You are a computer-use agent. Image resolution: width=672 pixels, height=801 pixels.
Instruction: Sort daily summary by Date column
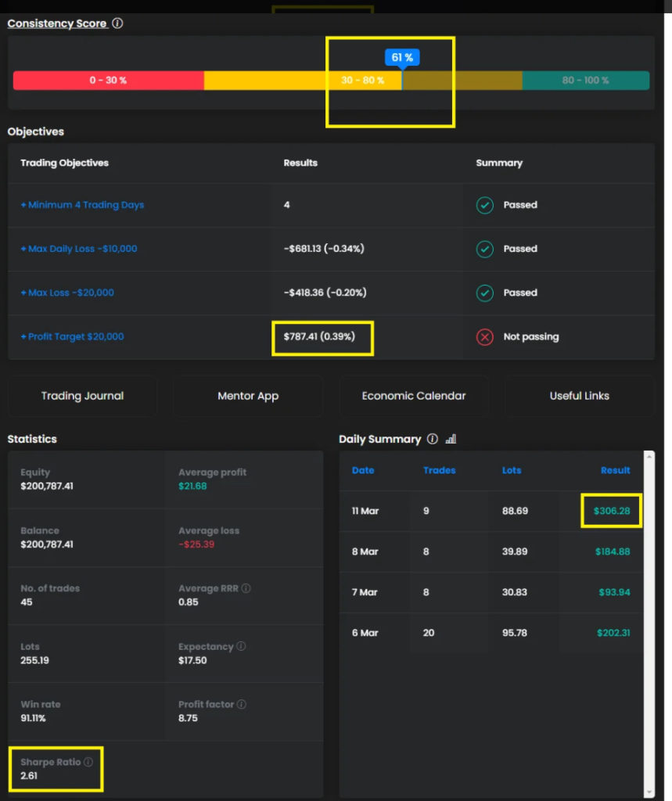click(363, 470)
